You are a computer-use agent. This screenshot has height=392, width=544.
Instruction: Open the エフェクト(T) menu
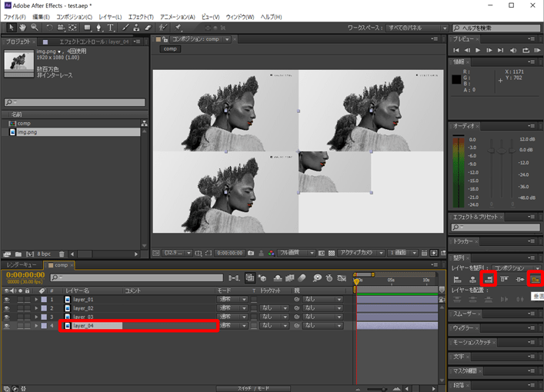(x=141, y=17)
